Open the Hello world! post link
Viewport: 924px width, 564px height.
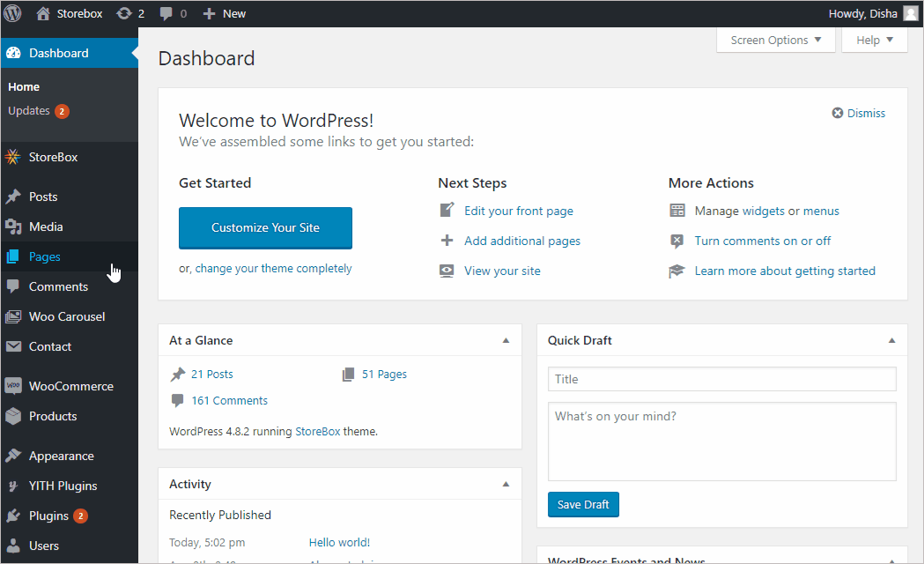pyautogui.click(x=339, y=542)
